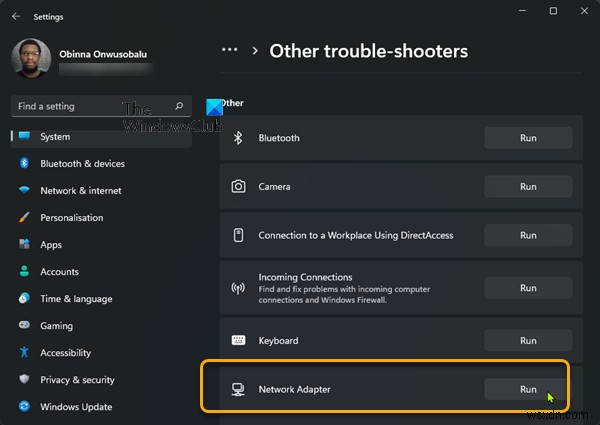Screen dimensions: 600x425
Task: Run the Network Adapter troubleshooter
Action: click(x=528, y=389)
